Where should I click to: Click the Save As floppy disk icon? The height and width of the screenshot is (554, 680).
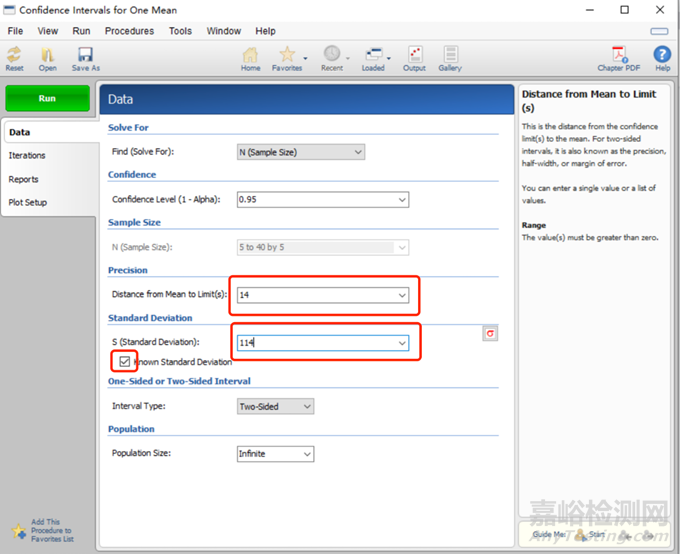tap(85, 56)
